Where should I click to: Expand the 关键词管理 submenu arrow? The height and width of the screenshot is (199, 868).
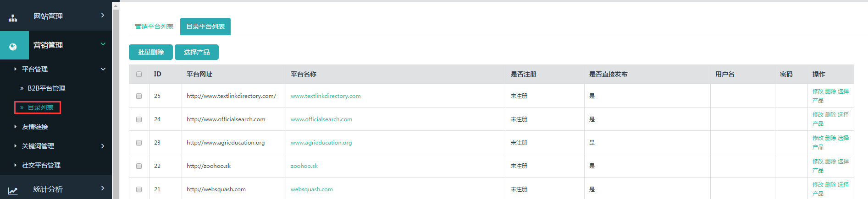coord(103,146)
